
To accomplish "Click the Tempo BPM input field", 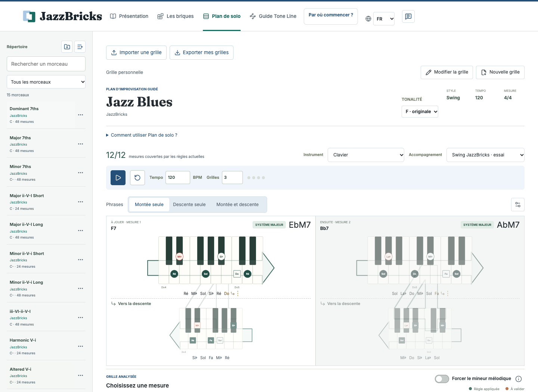I will (x=178, y=177).
